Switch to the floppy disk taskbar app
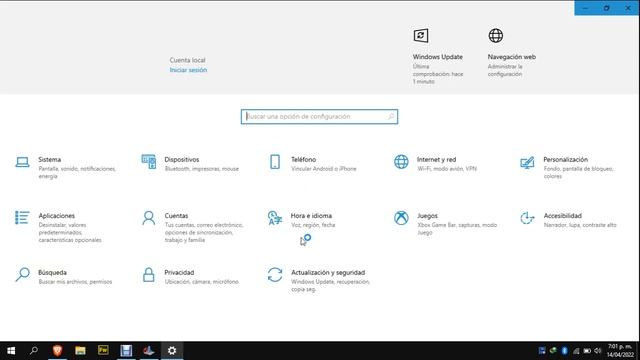The height and width of the screenshot is (360, 640). pos(126,351)
